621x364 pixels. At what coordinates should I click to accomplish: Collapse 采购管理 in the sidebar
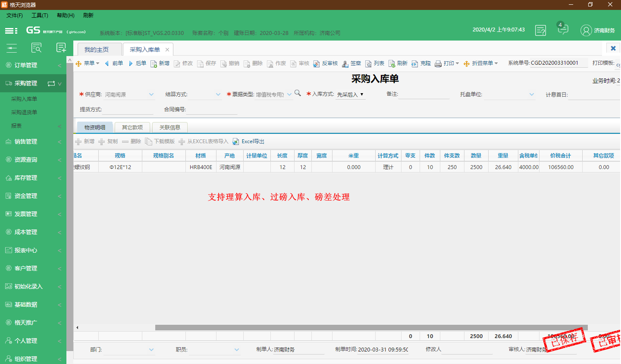(x=33, y=83)
